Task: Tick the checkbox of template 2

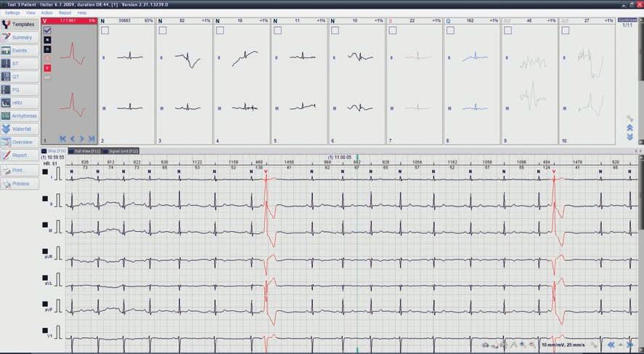Action: tap(105, 31)
